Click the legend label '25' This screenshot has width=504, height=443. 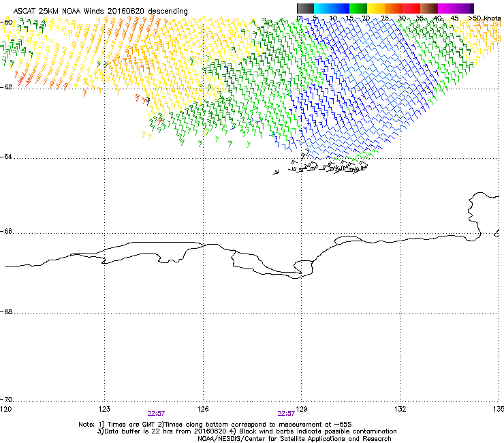pyautogui.click(x=385, y=18)
